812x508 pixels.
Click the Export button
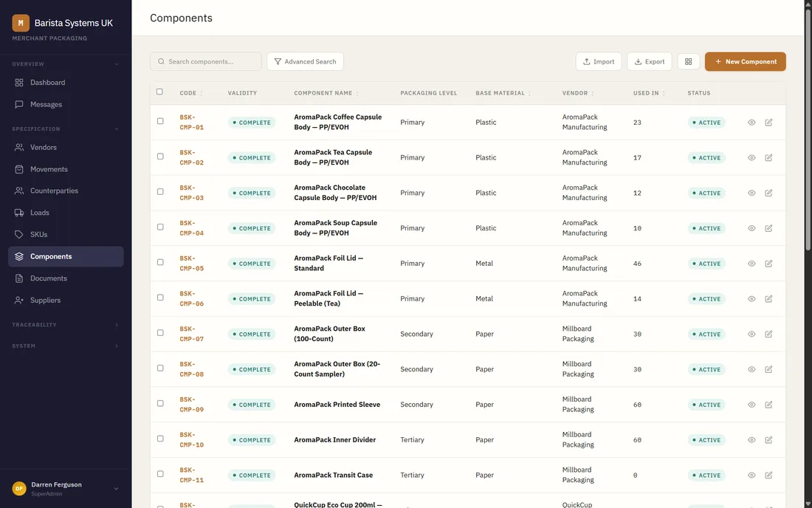click(650, 61)
